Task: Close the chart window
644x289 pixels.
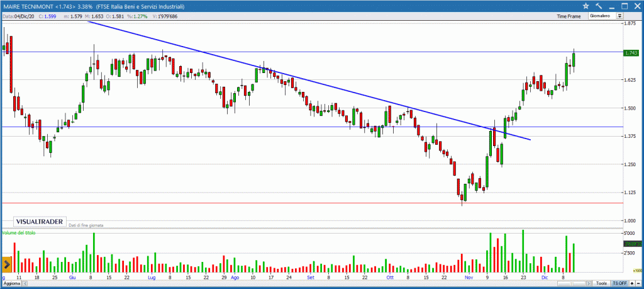Action: 637,6
